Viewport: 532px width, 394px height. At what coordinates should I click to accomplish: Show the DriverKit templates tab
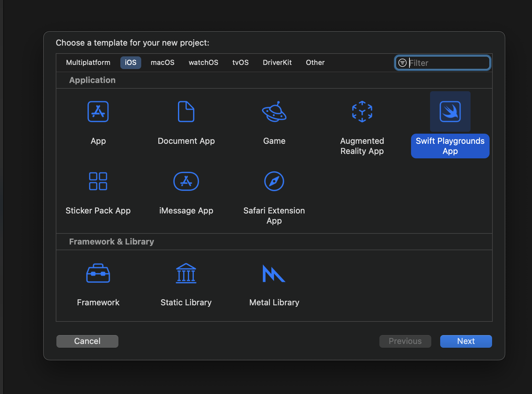(x=277, y=63)
